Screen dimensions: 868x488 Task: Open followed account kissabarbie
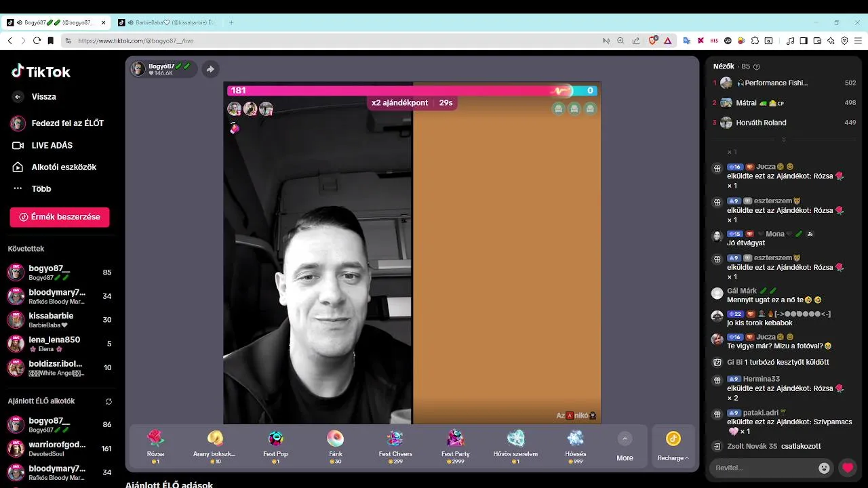[x=60, y=320]
